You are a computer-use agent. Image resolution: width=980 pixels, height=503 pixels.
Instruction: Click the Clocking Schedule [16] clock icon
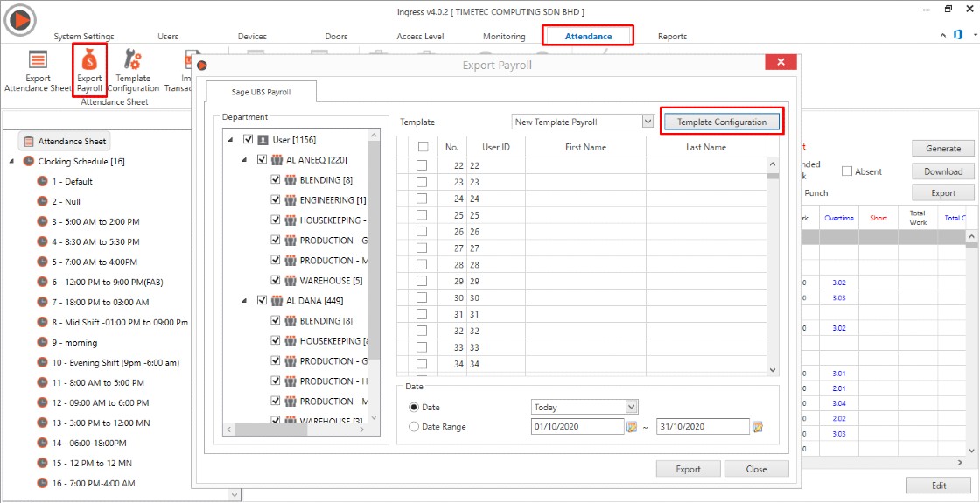pyautogui.click(x=28, y=161)
